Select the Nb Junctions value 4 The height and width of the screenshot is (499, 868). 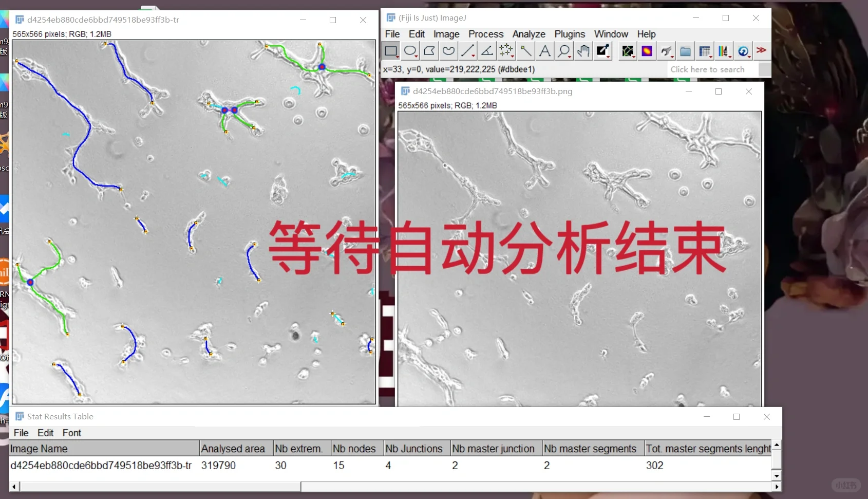tap(388, 466)
